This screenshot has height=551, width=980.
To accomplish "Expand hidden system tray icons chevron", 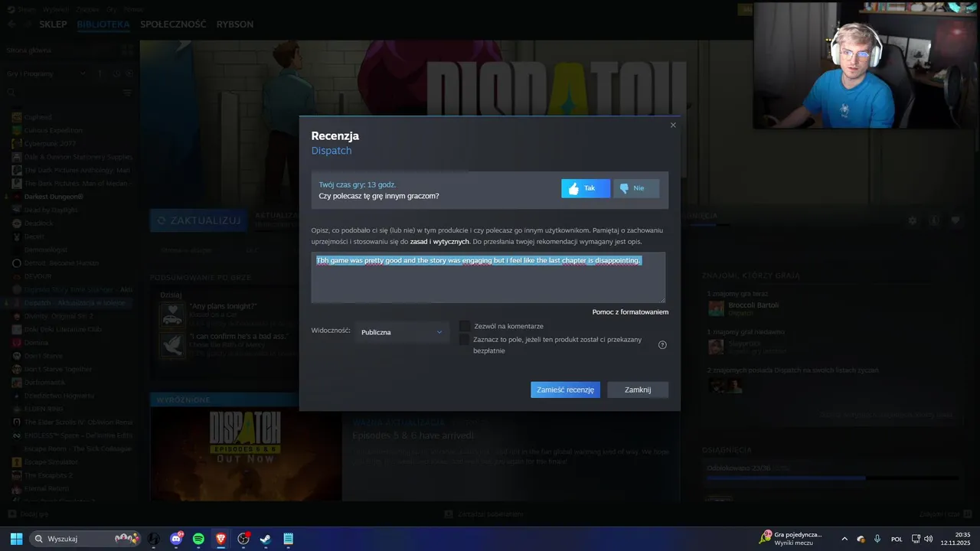I will 844,539.
